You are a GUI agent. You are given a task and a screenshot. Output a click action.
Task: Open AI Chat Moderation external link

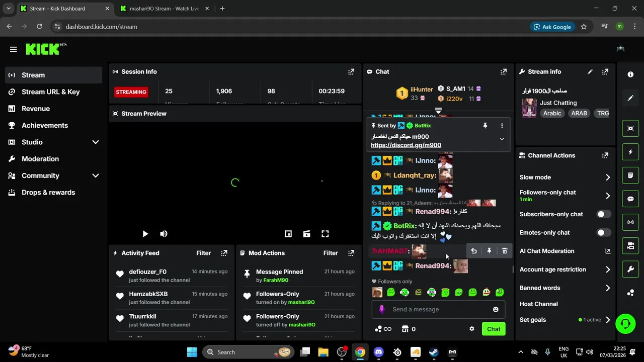point(608,251)
